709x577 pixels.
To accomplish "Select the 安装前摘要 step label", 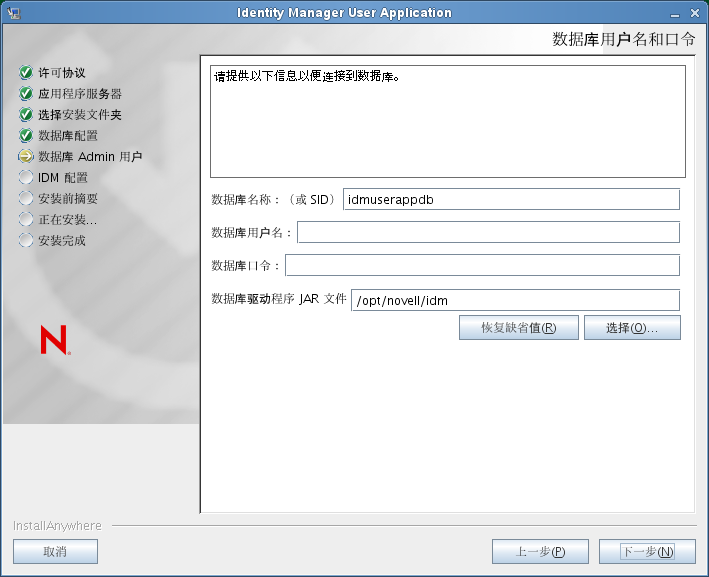I will tap(68, 198).
